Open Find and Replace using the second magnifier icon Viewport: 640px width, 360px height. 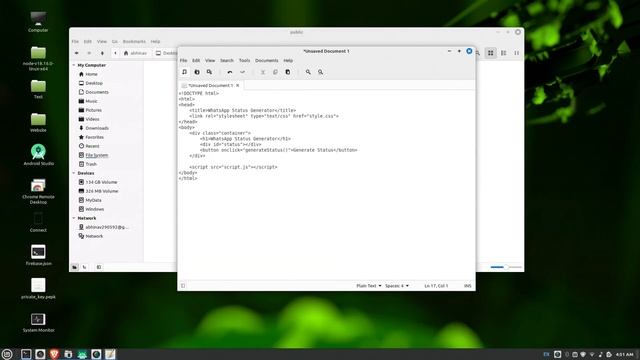pyautogui.click(x=320, y=72)
